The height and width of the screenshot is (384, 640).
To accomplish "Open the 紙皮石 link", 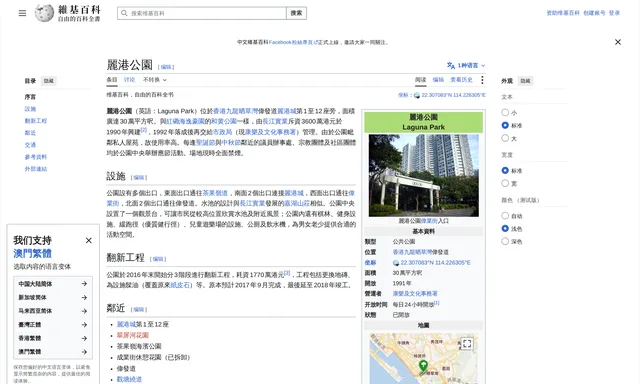I will (x=180, y=285).
